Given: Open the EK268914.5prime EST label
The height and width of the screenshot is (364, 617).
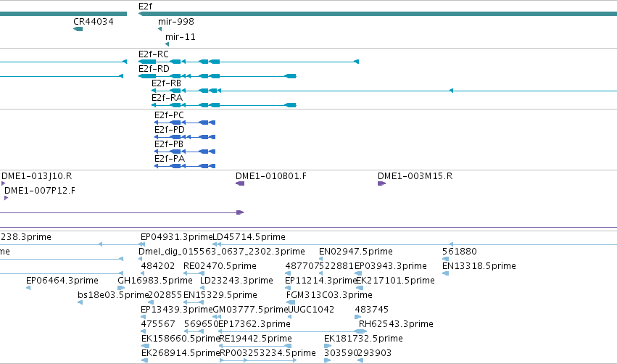Looking at the screenshot, I should (181, 353).
